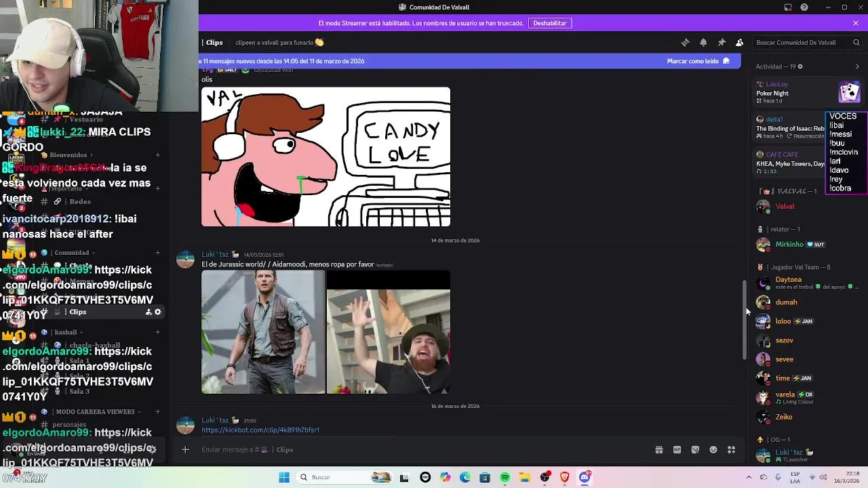Open dumah member profile
The image size is (868, 488).
787,302
